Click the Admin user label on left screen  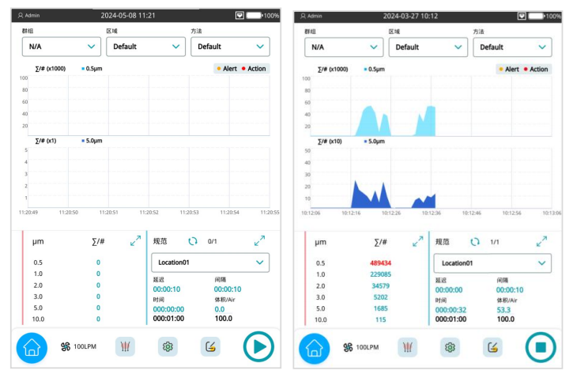(28, 15)
